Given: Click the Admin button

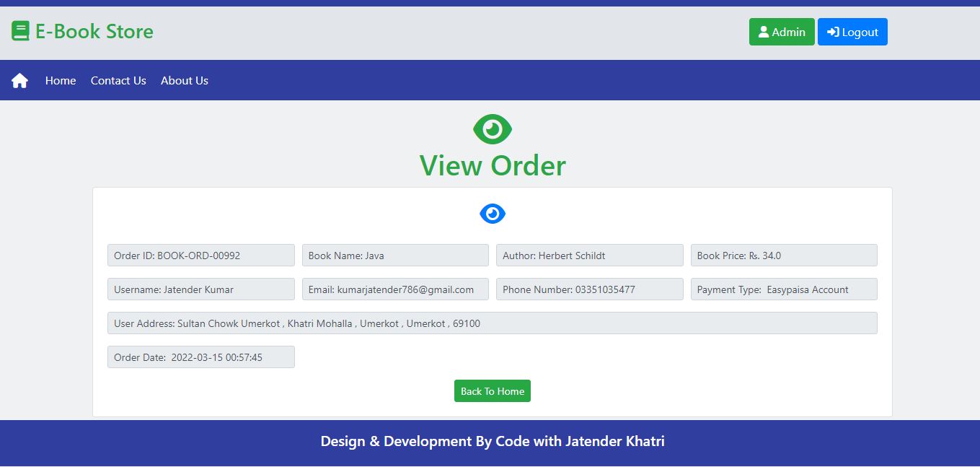Looking at the screenshot, I should tap(782, 32).
